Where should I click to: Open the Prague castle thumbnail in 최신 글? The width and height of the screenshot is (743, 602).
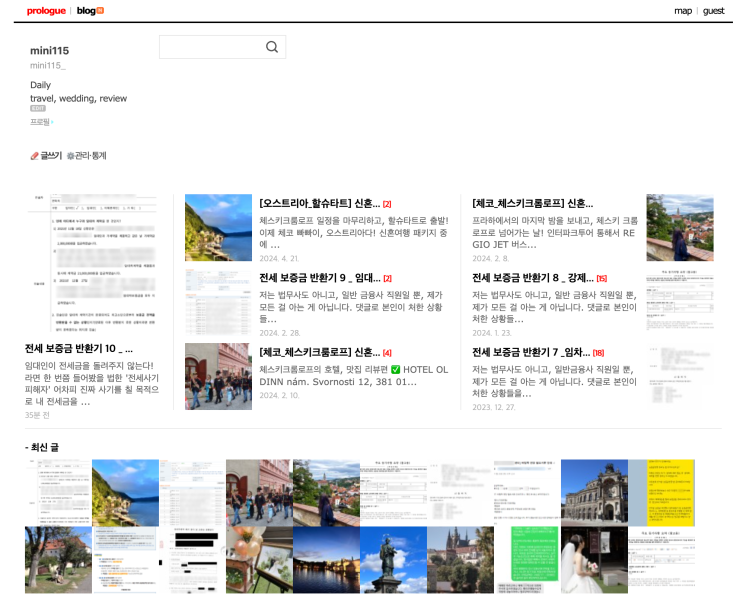pyautogui.click(x=460, y=560)
